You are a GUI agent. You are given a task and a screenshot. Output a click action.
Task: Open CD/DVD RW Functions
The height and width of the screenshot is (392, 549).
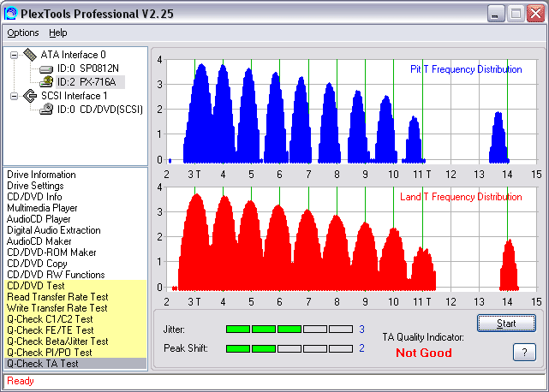click(x=56, y=275)
